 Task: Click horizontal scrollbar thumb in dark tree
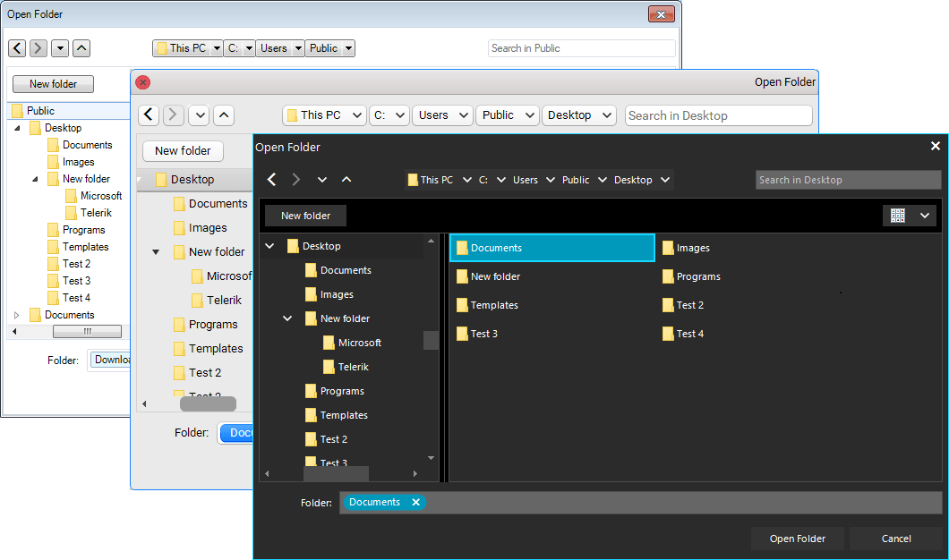[336, 473]
